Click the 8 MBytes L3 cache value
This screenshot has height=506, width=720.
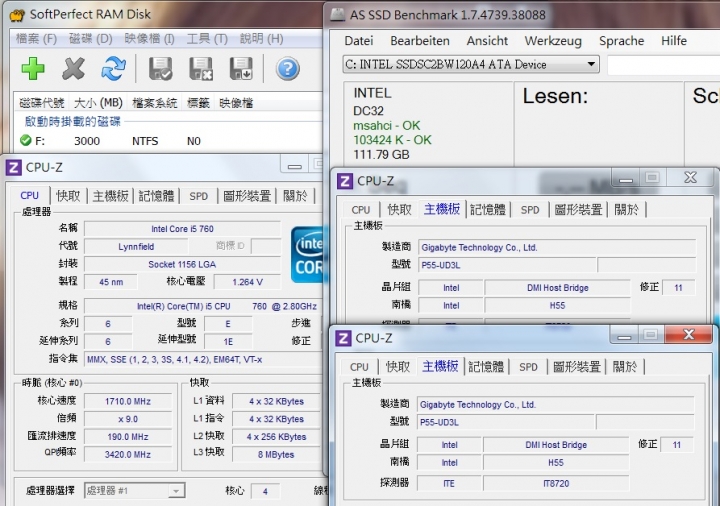[276, 455]
